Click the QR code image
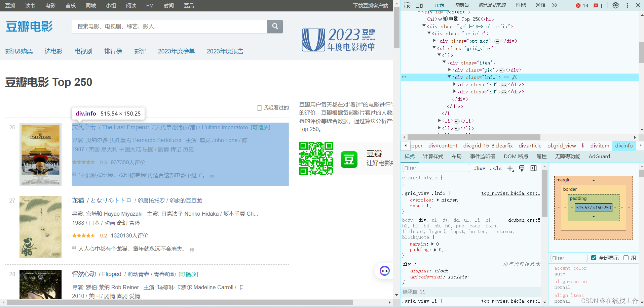 pyautogui.click(x=316, y=159)
